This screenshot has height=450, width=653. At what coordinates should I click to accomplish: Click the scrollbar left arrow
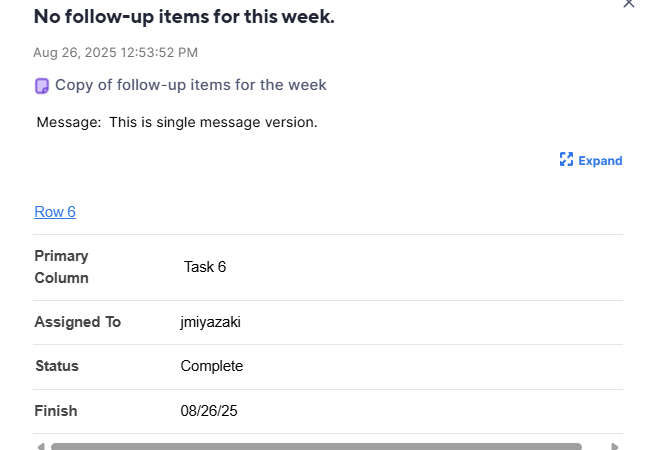[40, 447]
